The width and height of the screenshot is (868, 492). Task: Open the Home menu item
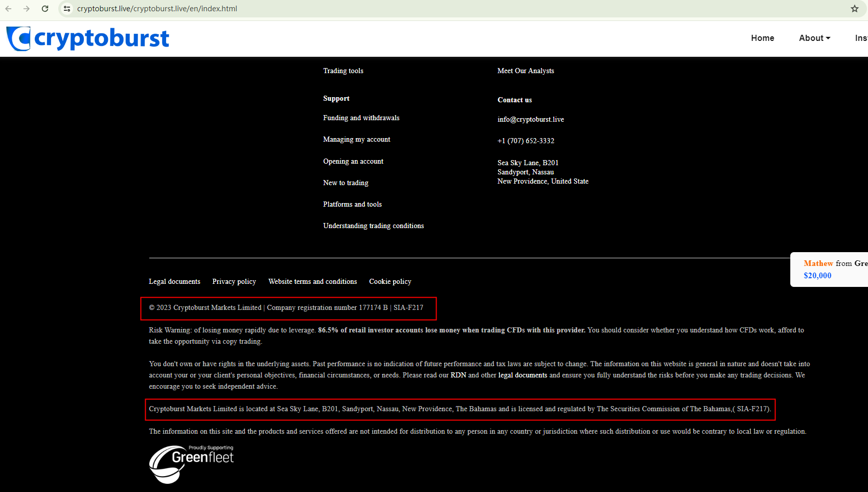point(763,38)
